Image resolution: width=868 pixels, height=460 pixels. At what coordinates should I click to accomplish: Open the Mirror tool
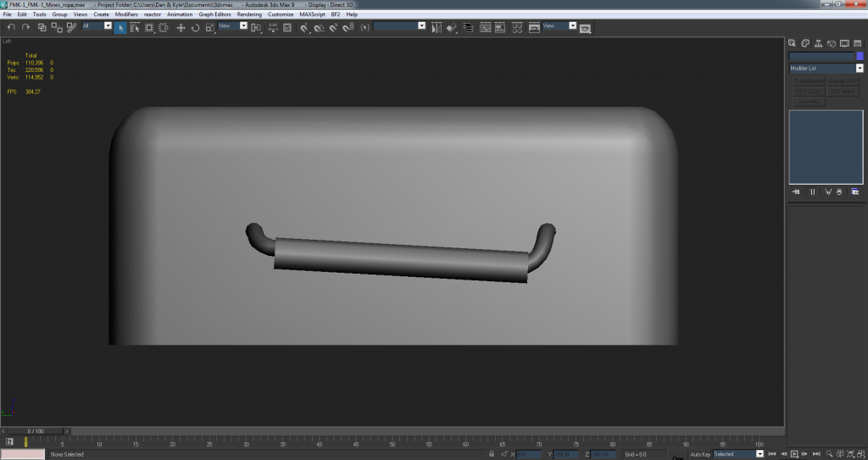[x=437, y=27]
